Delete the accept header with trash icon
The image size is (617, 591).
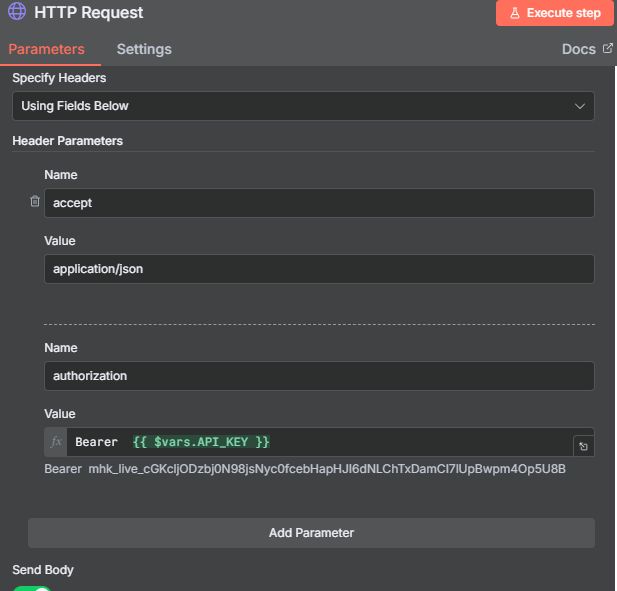(35, 202)
